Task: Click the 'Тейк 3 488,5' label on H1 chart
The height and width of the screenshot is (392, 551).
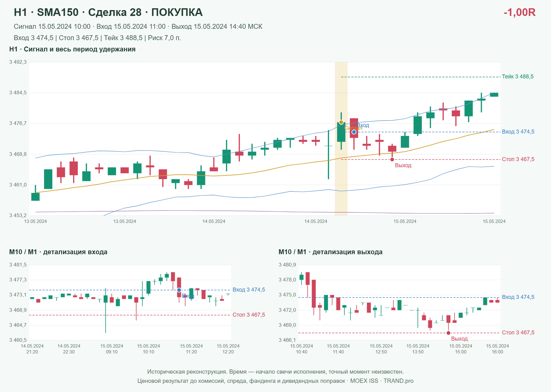Action: point(518,77)
